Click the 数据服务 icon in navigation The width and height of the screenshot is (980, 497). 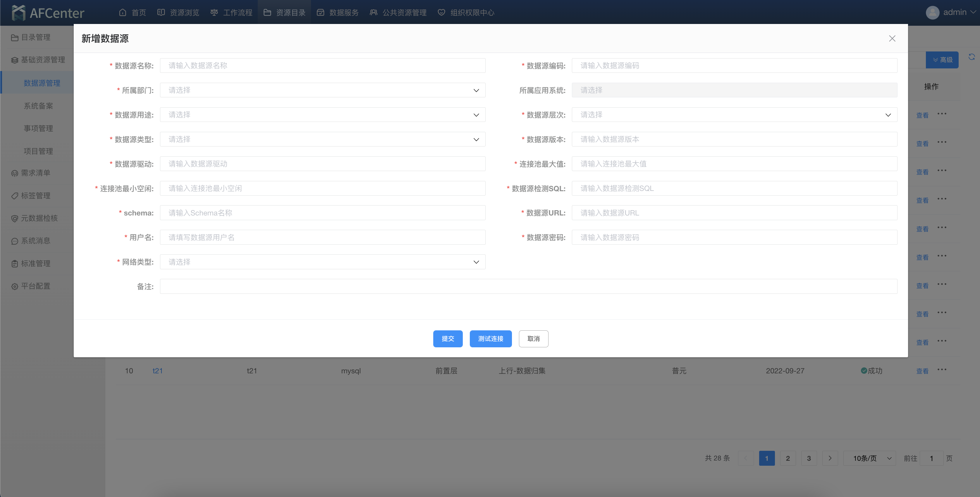(320, 13)
